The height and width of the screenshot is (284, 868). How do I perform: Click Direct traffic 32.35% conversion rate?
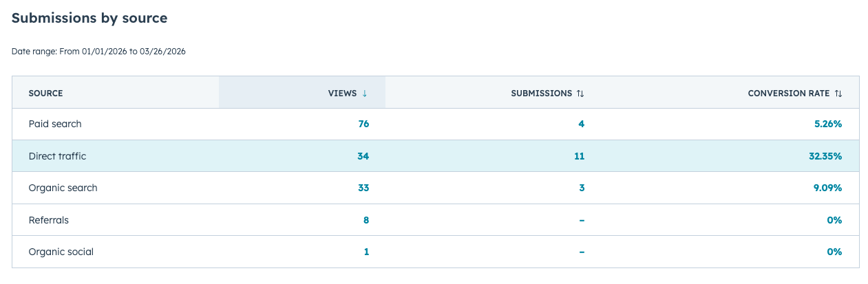(x=825, y=156)
